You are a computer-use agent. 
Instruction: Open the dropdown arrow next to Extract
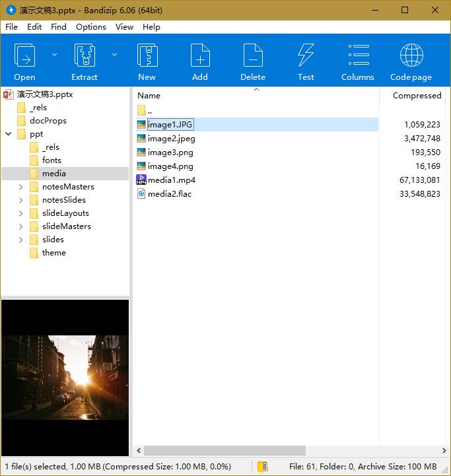tap(114, 55)
